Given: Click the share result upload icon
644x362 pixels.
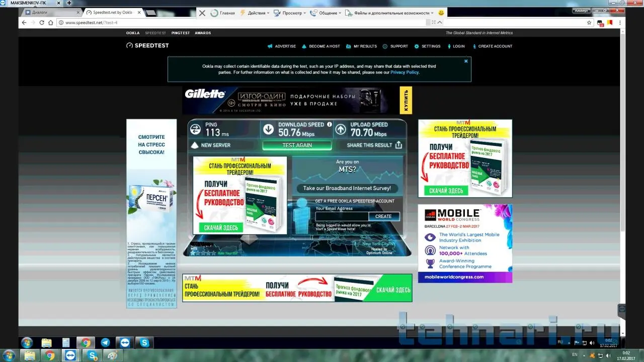Looking at the screenshot, I should [398, 145].
